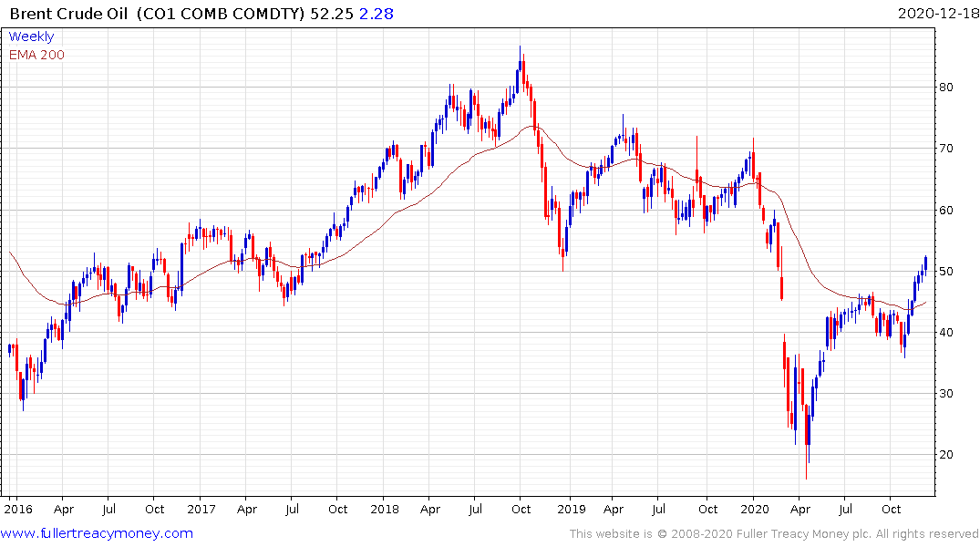Image resolution: width=980 pixels, height=547 pixels.
Task: Click the 'Weekly' interval label
Action: 31,36
